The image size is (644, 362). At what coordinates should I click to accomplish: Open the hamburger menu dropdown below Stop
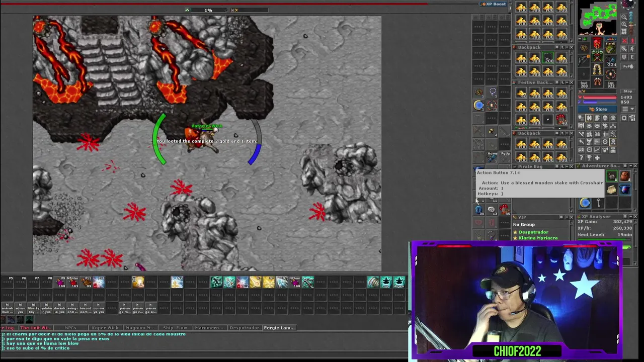coord(628,109)
